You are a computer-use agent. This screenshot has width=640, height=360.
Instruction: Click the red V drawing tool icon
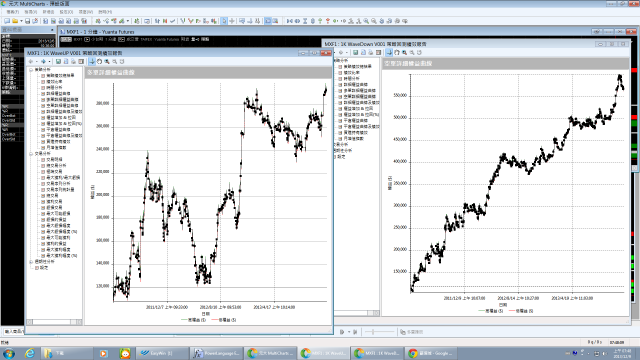pos(191,21)
